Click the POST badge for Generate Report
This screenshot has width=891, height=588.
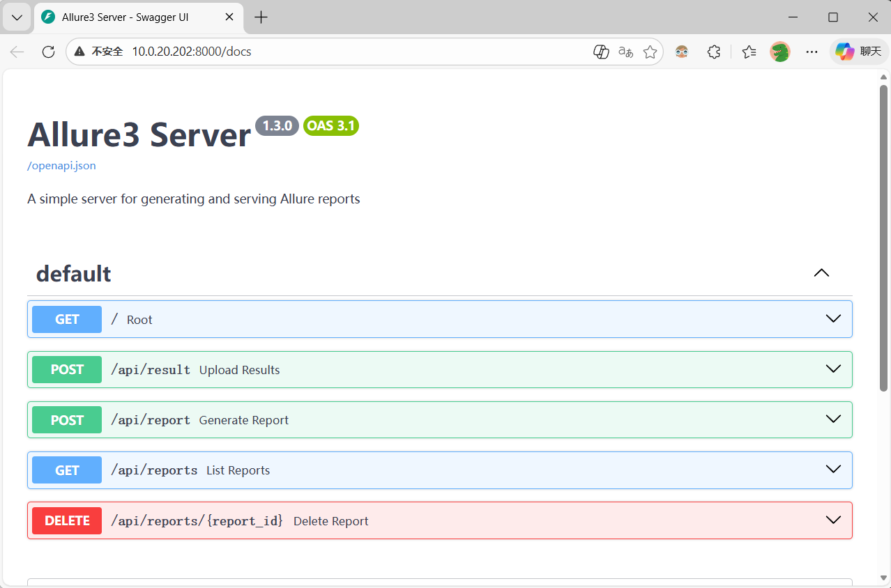67,420
